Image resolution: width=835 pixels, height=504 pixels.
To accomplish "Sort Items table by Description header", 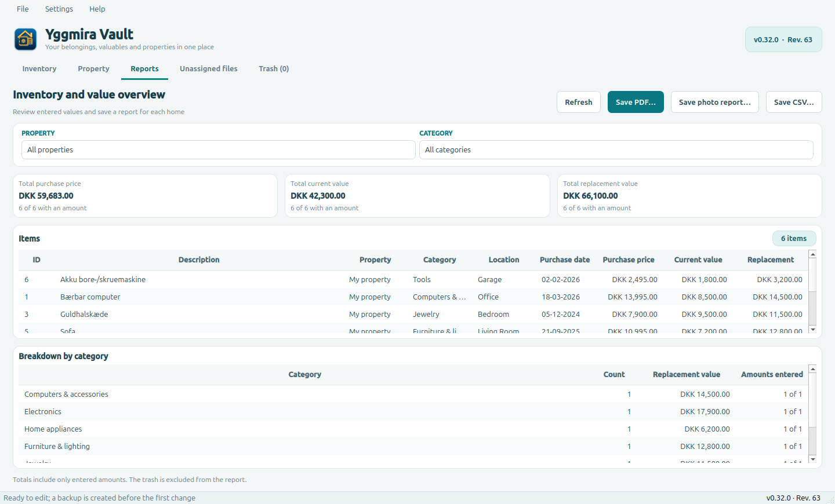I will pyautogui.click(x=199, y=260).
